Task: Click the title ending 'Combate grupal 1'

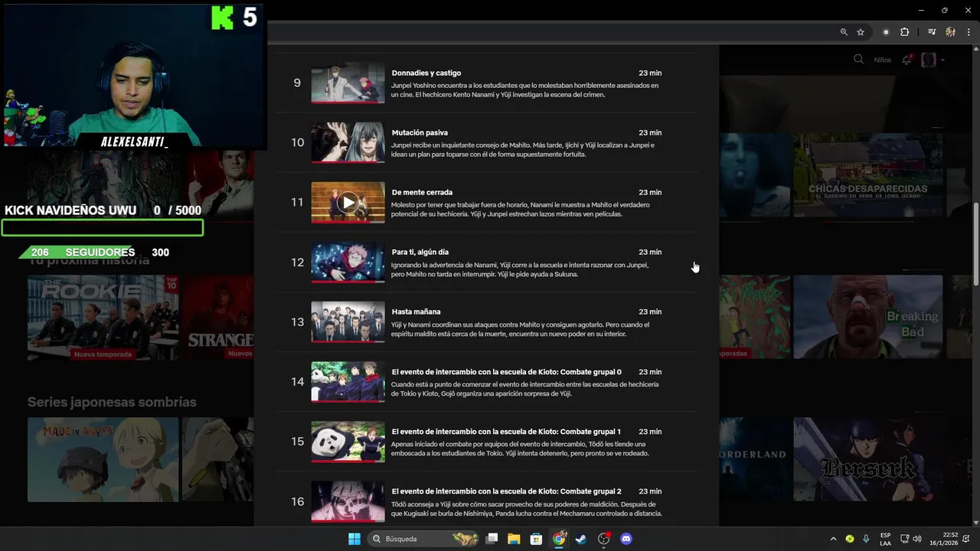Action: pyautogui.click(x=507, y=432)
